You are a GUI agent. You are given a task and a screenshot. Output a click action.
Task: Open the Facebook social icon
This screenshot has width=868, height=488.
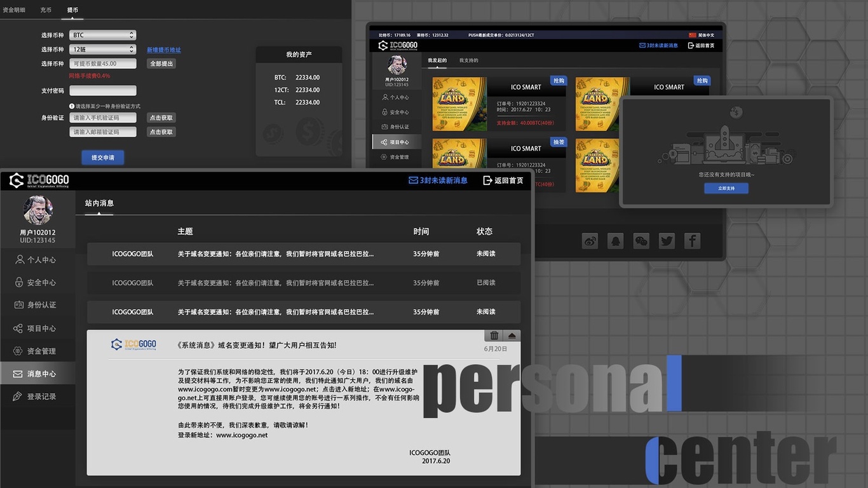(x=692, y=241)
